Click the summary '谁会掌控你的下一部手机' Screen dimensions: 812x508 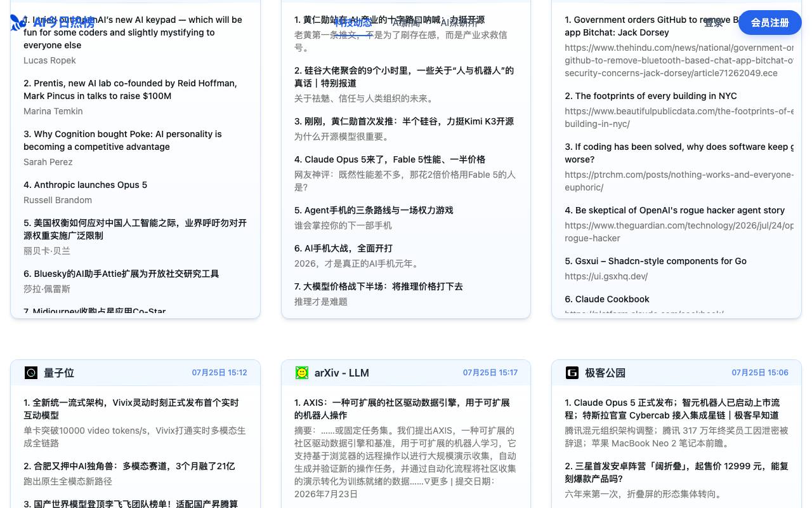343,225
